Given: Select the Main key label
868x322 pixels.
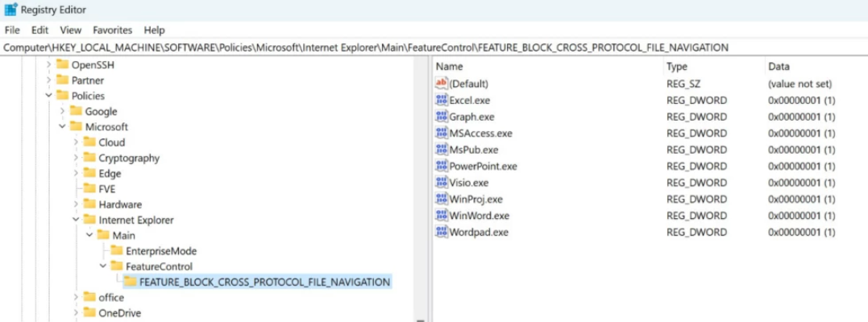Looking at the screenshot, I should [124, 235].
